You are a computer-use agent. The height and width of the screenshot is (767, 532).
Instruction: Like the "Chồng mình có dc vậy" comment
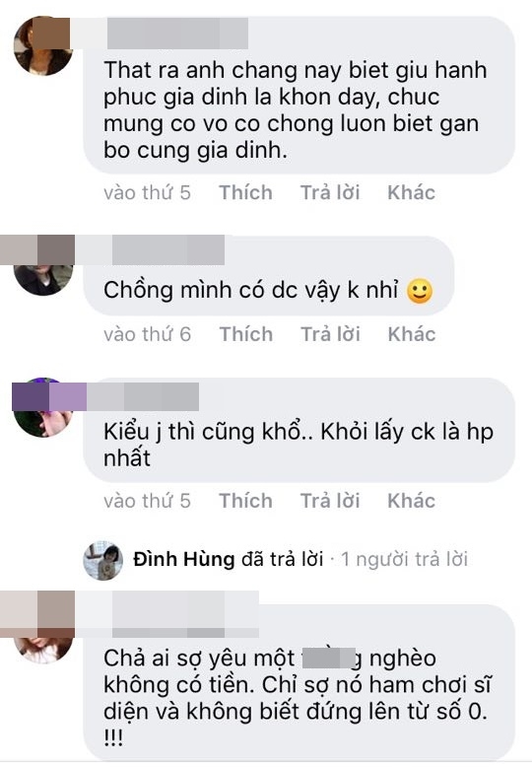[246, 334]
